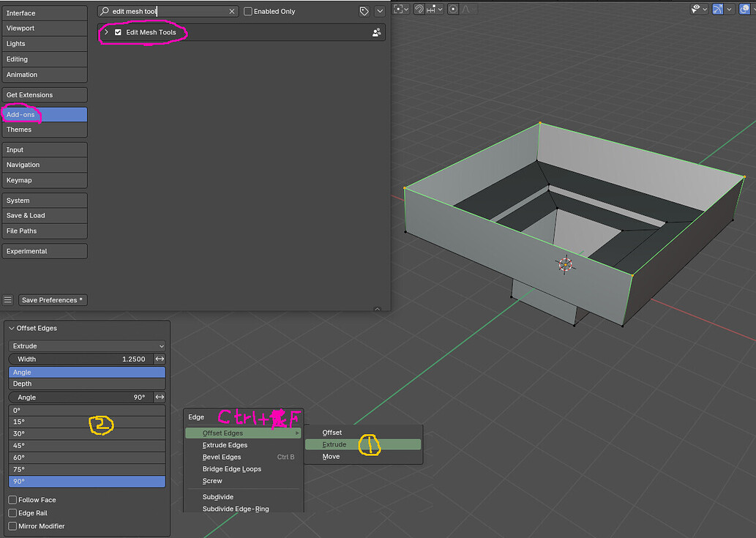Open the Add-ons preferences section

point(45,115)
